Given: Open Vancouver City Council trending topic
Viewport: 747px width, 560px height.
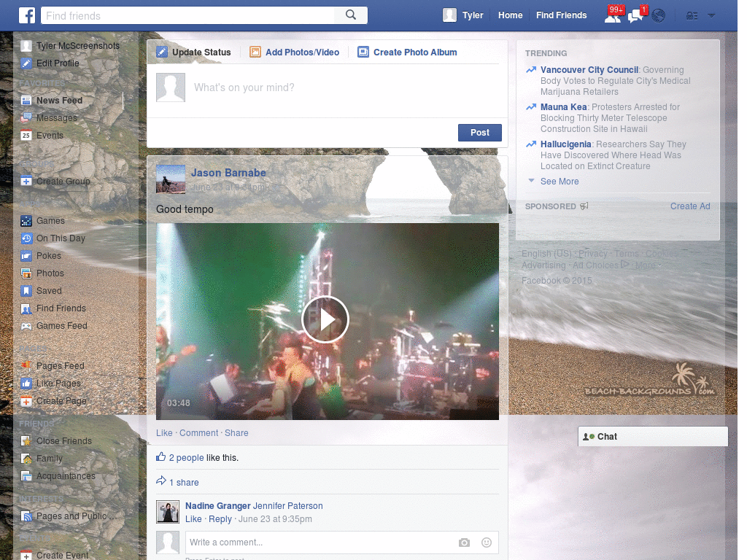Looking at the screenshot, I should (589, 70).
